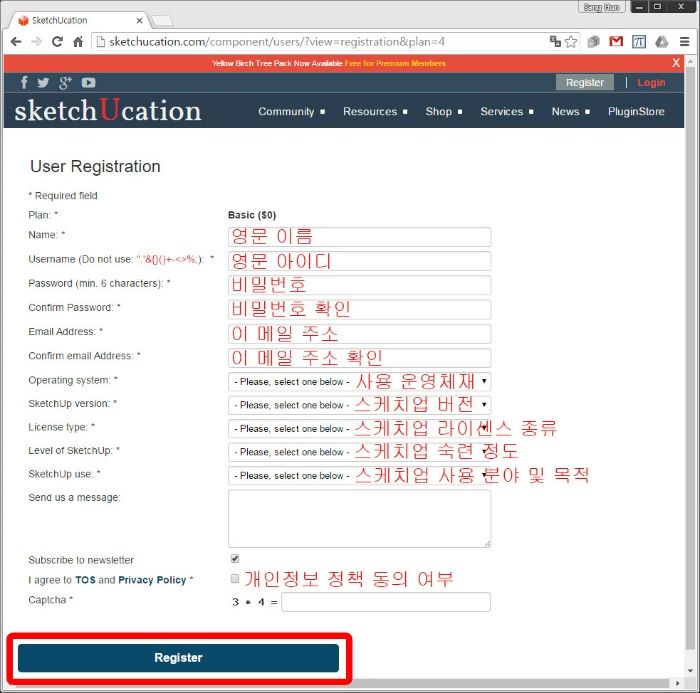Go back with the browser back arrow

point(16,42)
